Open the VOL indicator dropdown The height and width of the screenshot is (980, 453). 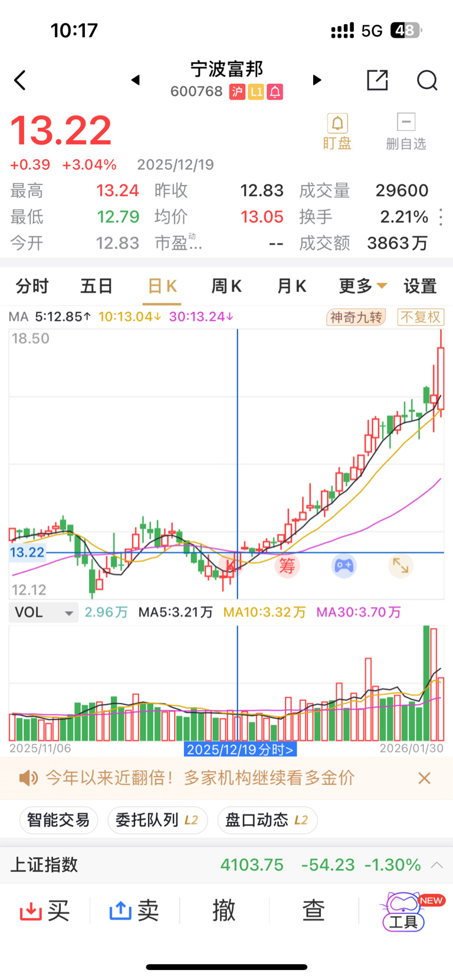(x=44, y=613)
